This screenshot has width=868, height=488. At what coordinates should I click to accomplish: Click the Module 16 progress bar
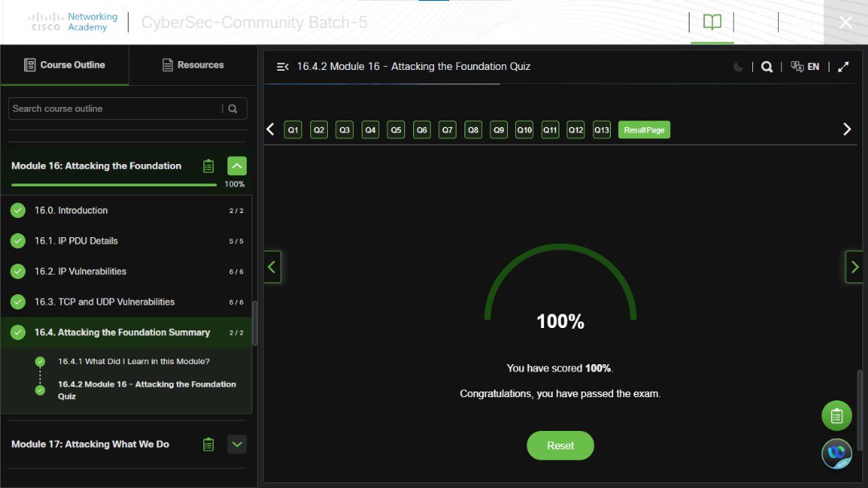coord(114,185)
